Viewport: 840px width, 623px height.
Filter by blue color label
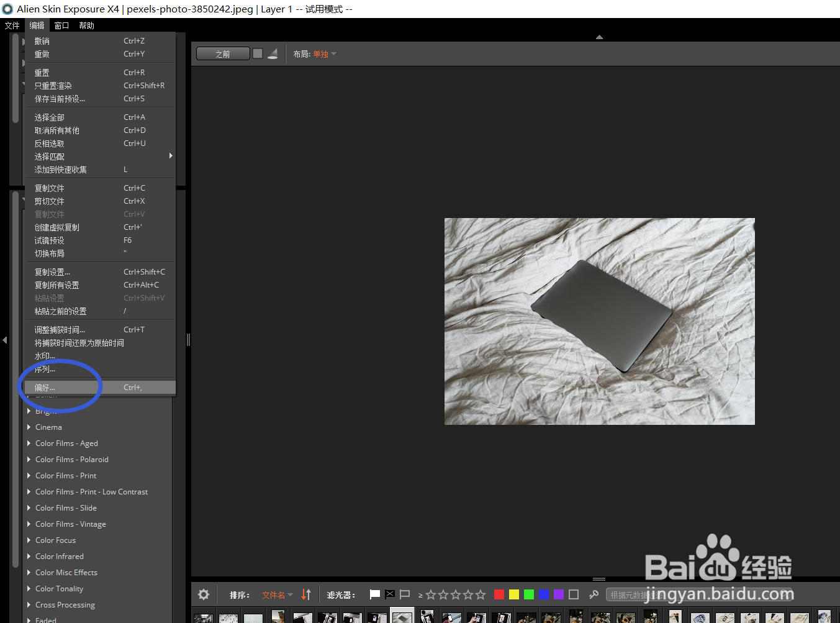pyautogui.click(x=543, y=594)
